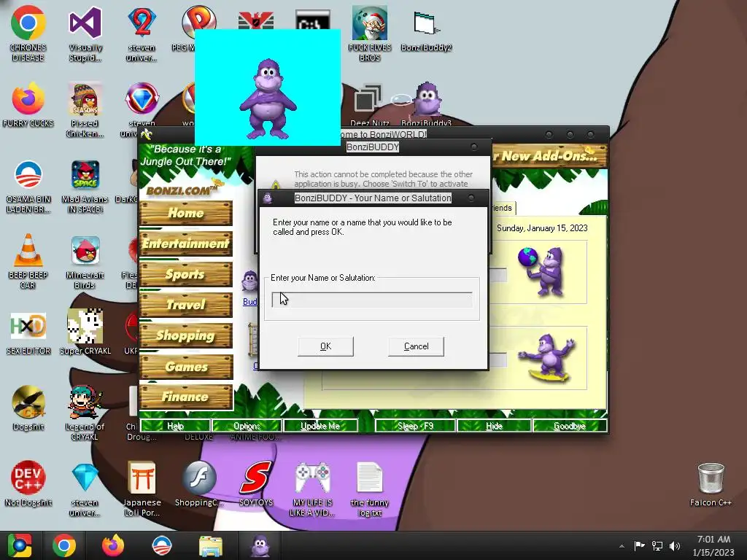This screenshot has height=560, width=747.
Task: Open Super CRYAKL desktop icon
Action: (85, 332)
